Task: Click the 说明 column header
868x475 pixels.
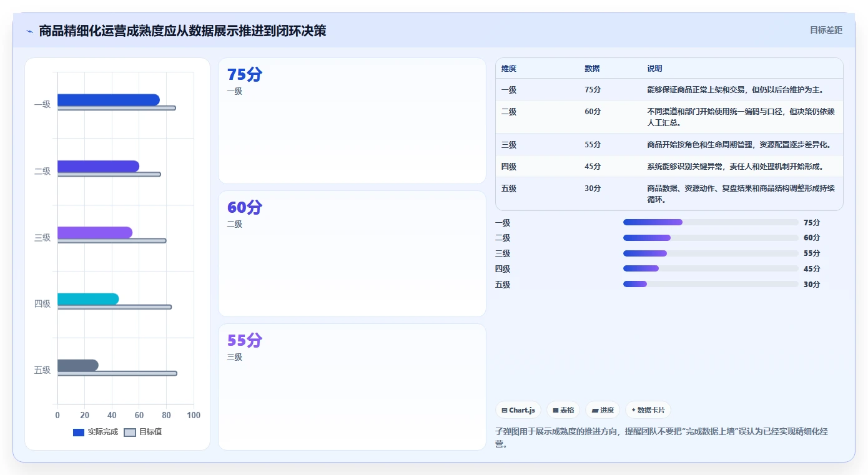Action: pos(654,69)
